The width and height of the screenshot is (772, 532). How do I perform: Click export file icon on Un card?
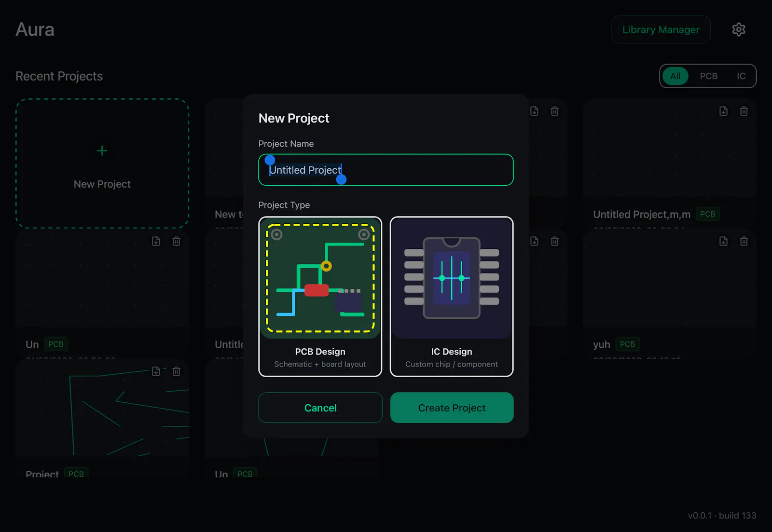tap(156, 241)
